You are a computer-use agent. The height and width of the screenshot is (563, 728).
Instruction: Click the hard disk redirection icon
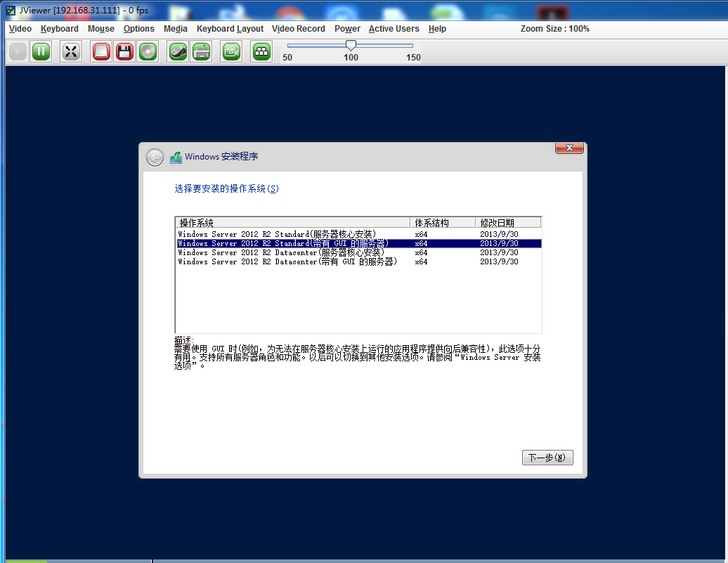click(101, 51)
